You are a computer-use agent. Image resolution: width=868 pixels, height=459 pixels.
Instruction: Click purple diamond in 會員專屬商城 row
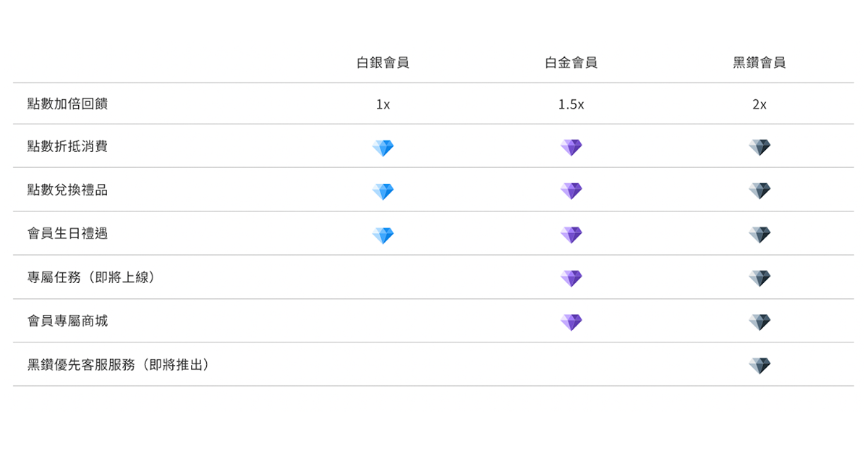[571, 321]
